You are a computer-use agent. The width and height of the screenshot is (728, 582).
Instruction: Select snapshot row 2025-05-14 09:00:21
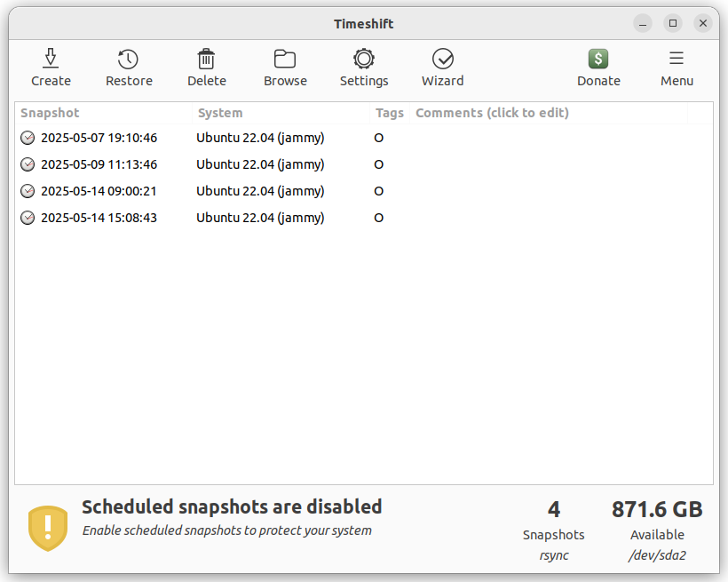point(364,191)
